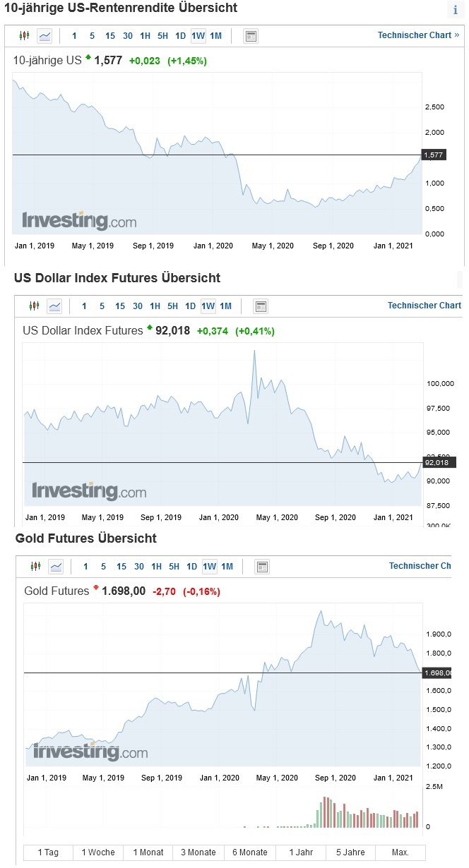This screenshot has width=469, height=868.
Task: Choose the Max. time range tab
Action: click(400, 852)
